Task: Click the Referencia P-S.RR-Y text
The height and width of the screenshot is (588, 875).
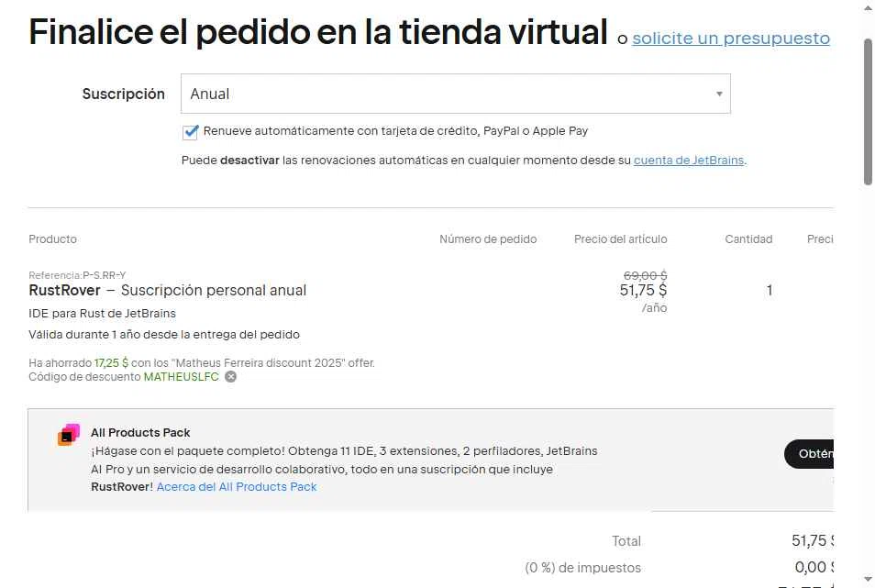Action: pos(77,275)
